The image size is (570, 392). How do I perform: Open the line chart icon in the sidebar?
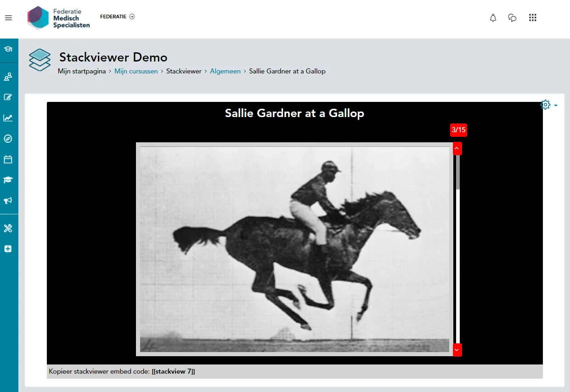(8, 118)
